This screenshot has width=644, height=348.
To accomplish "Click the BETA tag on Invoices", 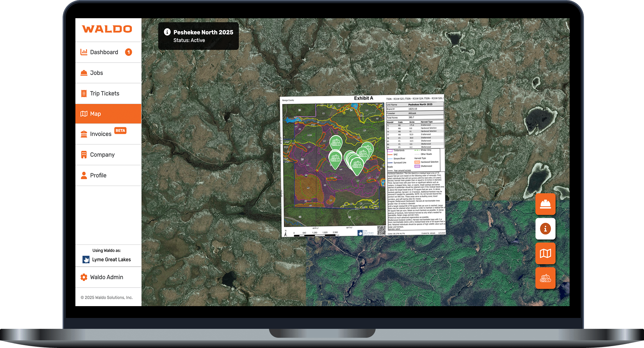I will click(120, 130).
